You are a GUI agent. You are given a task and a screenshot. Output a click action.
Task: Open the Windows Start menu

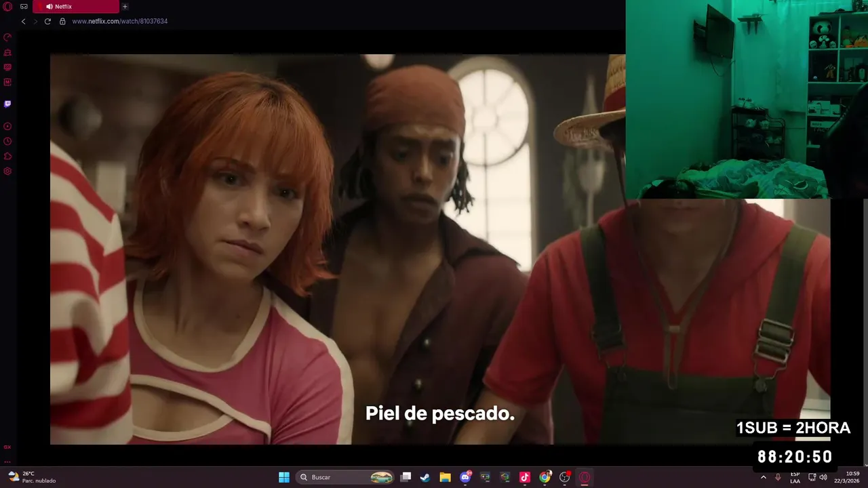pos(284,477)
